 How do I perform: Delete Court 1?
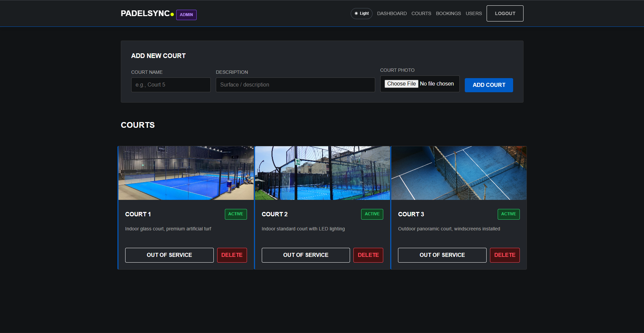tap(232, 255)
